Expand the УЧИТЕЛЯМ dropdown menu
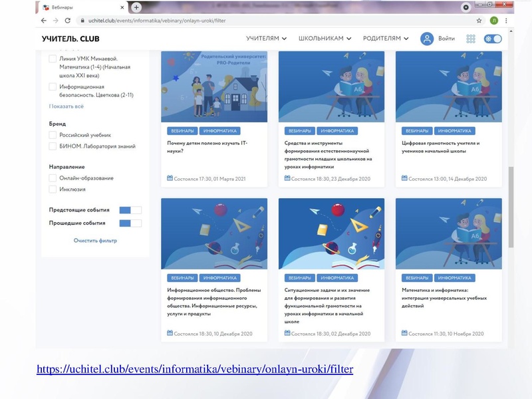 click(266, 39)
